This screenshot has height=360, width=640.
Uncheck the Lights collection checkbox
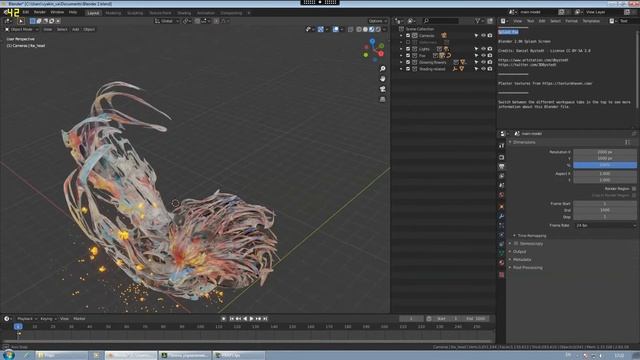click(x=408, y=49)
